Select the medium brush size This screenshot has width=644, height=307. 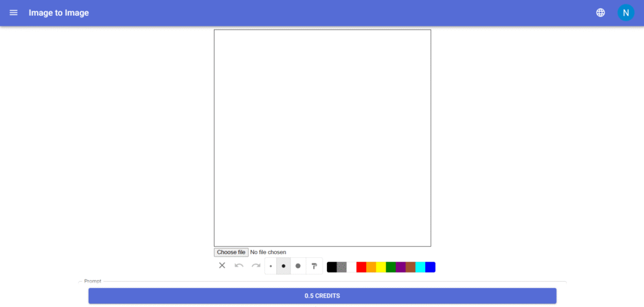click(x=284, y=266)
